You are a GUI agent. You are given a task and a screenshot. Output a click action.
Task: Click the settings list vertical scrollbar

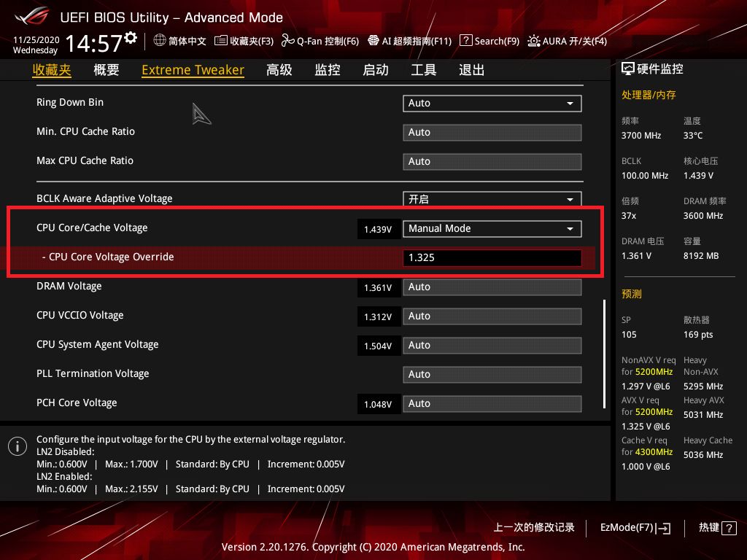point(604,353)
